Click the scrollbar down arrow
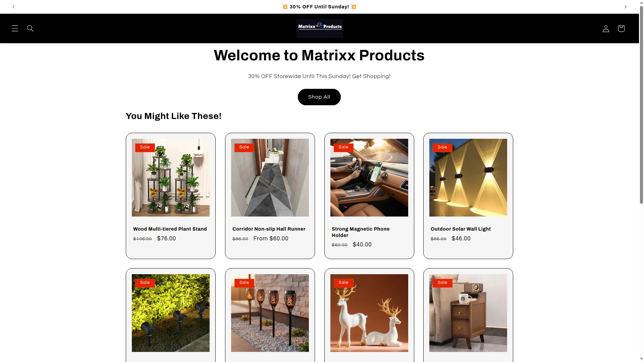The width and height of the screenshot is (644, 362). point(641,359)
